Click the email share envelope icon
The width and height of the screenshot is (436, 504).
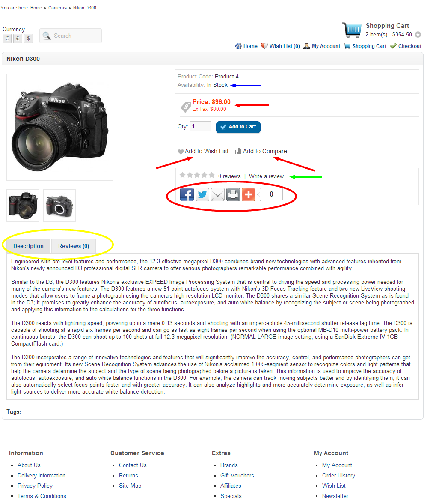(x=218, y=194)
